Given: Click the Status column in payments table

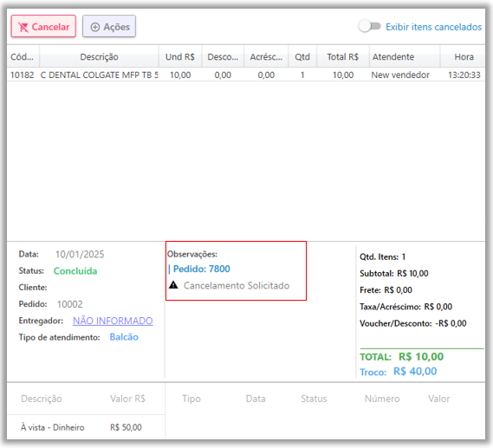Looking at the screenshot, I should tap(314, 399).
